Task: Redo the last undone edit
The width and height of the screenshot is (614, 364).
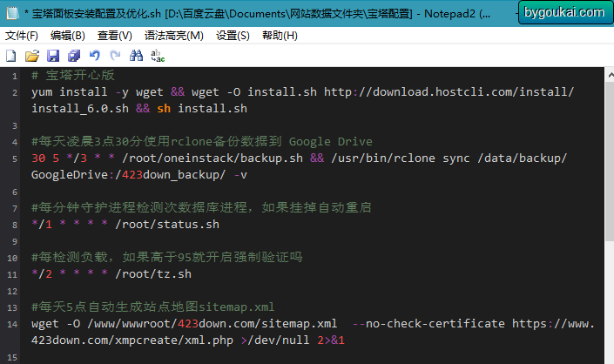Action: [x=115, y=56]
